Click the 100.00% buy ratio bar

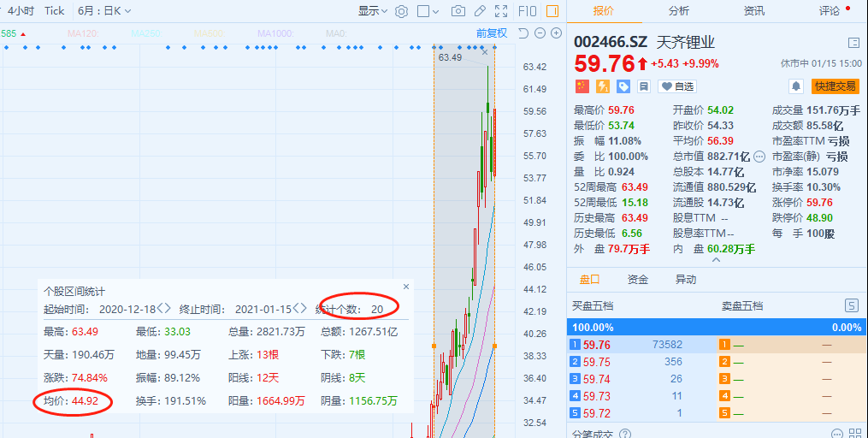click(x=717, y=328)
